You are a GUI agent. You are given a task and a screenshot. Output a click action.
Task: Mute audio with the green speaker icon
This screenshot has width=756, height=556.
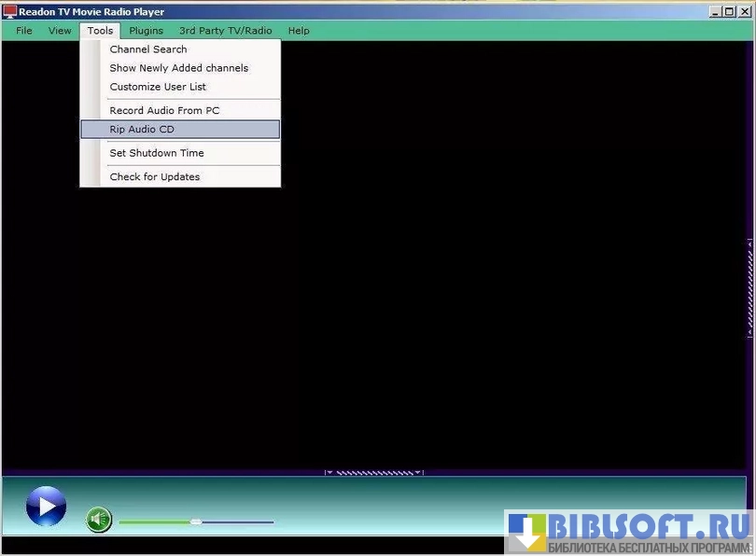coord(99,519)
